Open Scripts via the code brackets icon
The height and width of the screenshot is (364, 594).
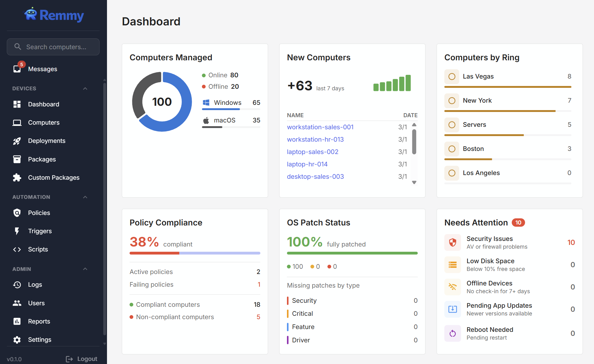(x=17, y=249)
